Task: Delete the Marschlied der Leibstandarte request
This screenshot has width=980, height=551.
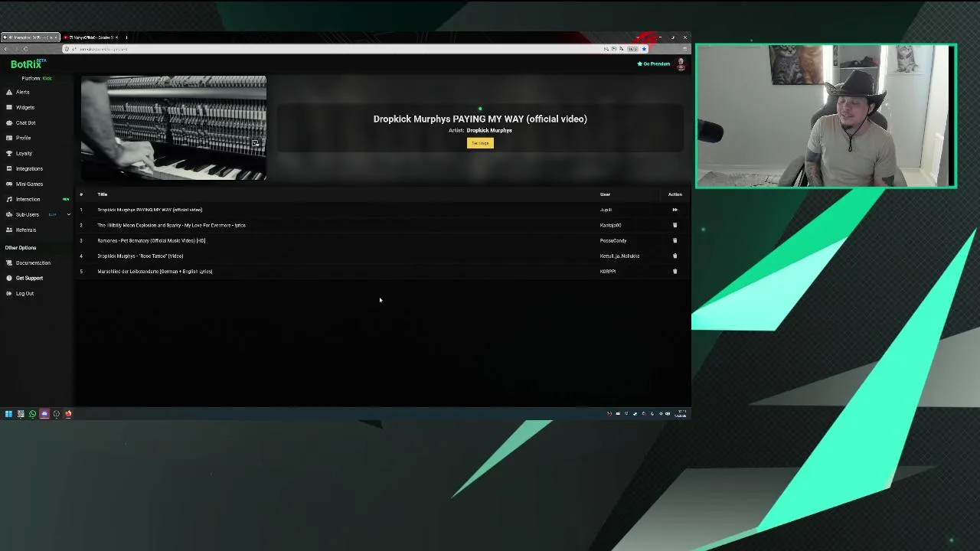Action: (675, 271)
